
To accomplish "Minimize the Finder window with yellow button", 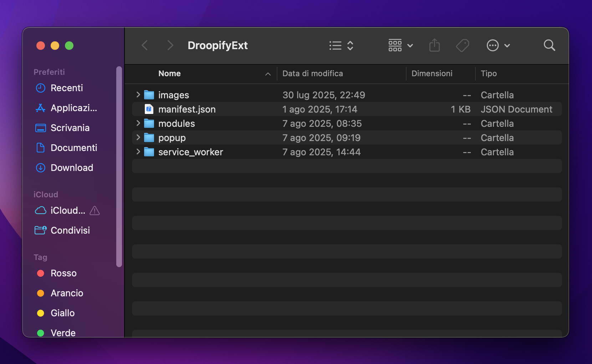I will pyautogui.click(x=55, y=46).
